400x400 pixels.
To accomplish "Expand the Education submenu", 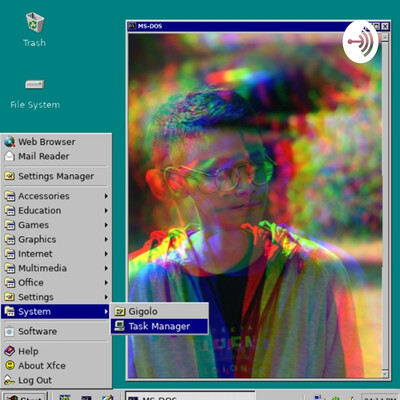I will 56,210.
